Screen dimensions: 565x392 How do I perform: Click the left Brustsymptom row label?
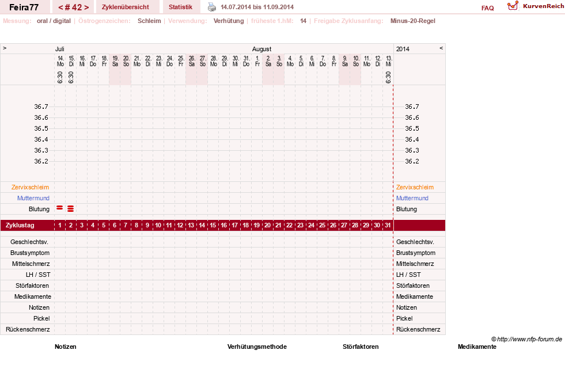pos(30,253)
